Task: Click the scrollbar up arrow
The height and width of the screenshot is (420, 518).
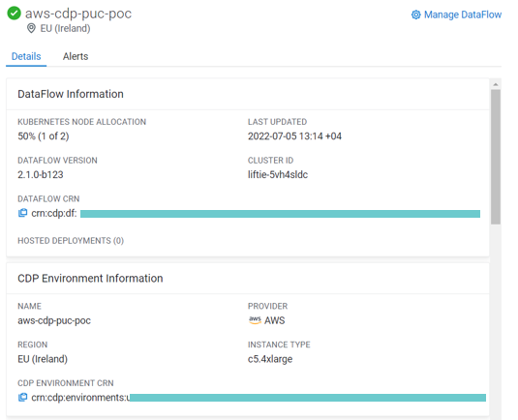Action: click(496, 84)
